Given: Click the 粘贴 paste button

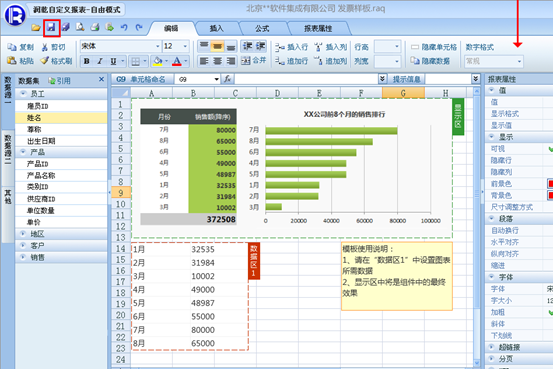Looking at the screenshot, I should [20, 61].
